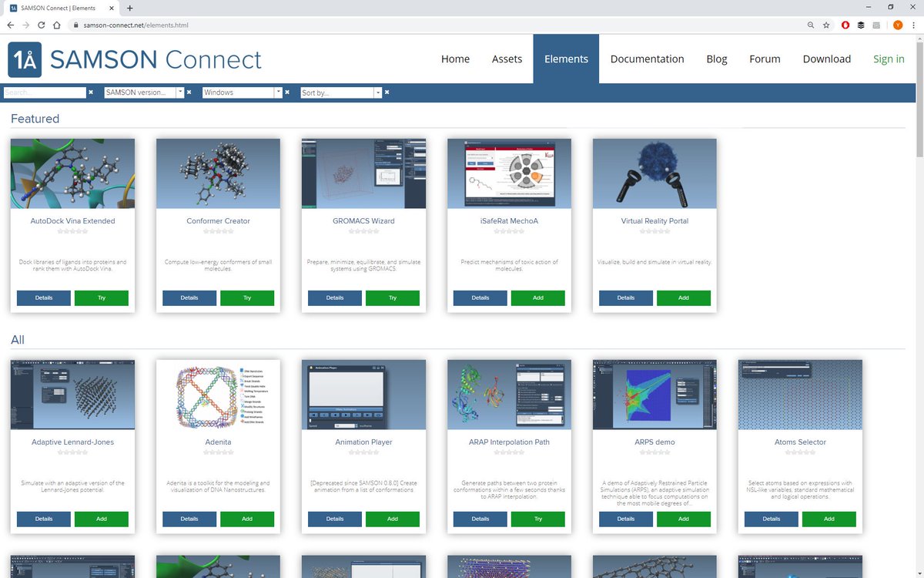The height and width of the screenshot is (578, 924).
Task: Go to the Download menu item
Action: [x=827, y=59]
